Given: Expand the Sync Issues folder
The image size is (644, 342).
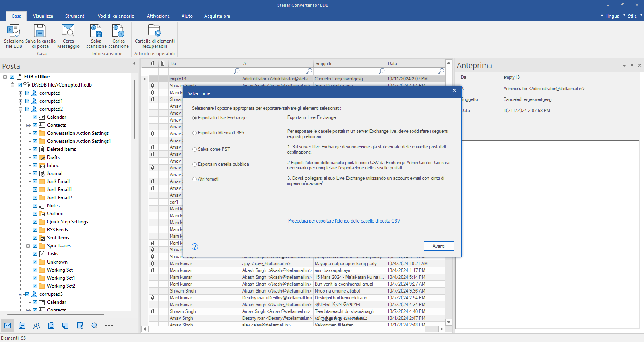Looking at the screenshot, I should click(x=28, y=246).
